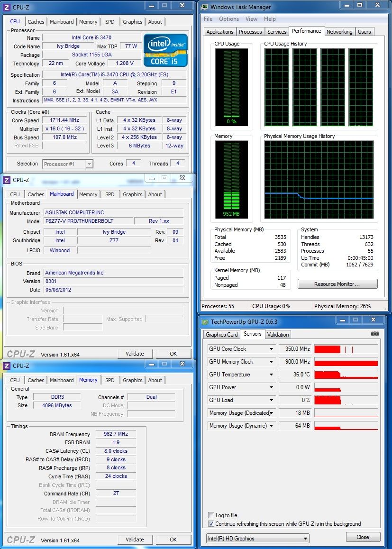The image size is (392, 549).
Task: Click CPU-Z icon in top window title
Action: (7, 7)
